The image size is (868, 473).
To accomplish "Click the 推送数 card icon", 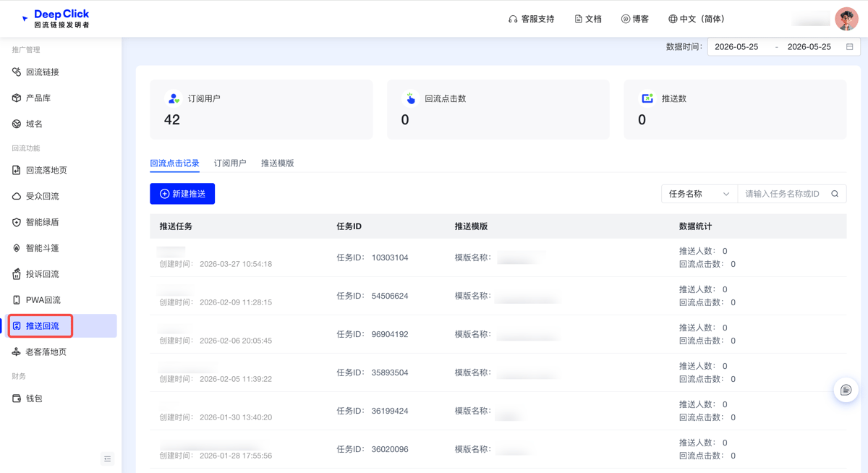I will click(x=647, y=98).
